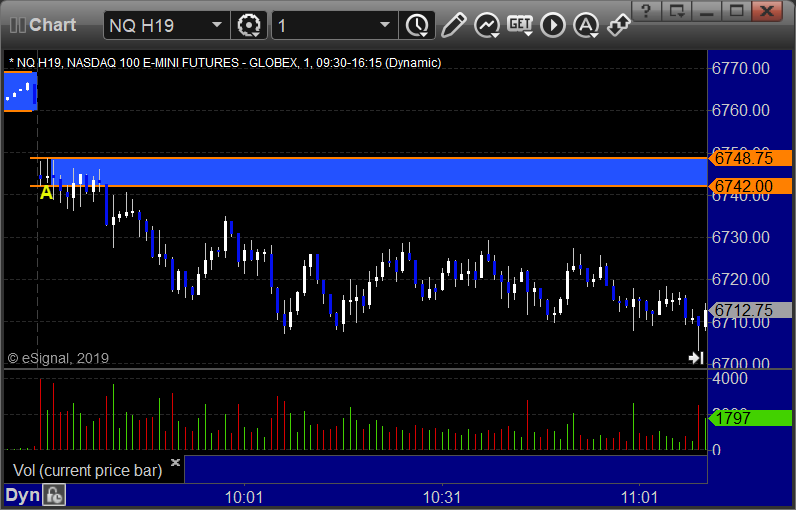The width and height of the screenshot is (796, 510).
Task: Select the 6742.00 orange price label
Action: [750, 186]
